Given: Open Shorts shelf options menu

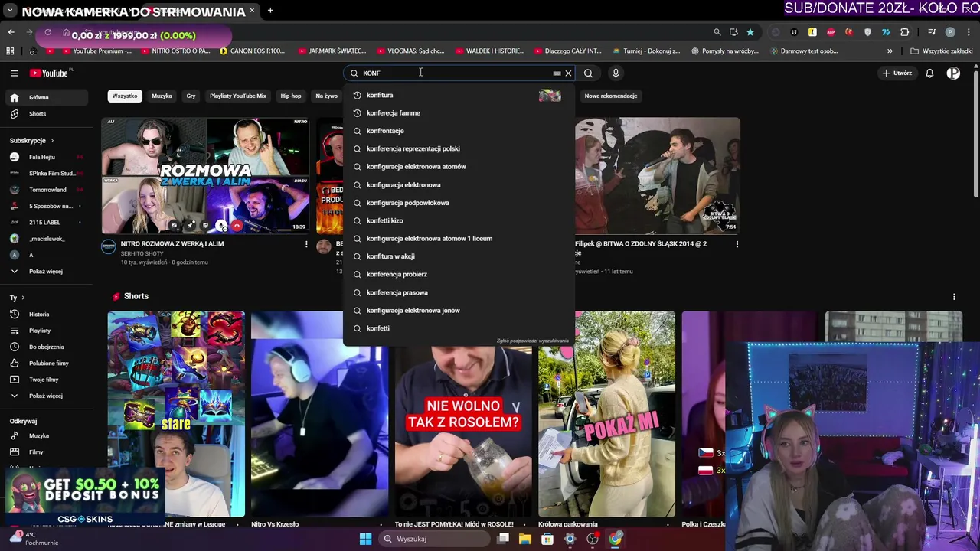Looking at the screenshot, I should point(954,297).
